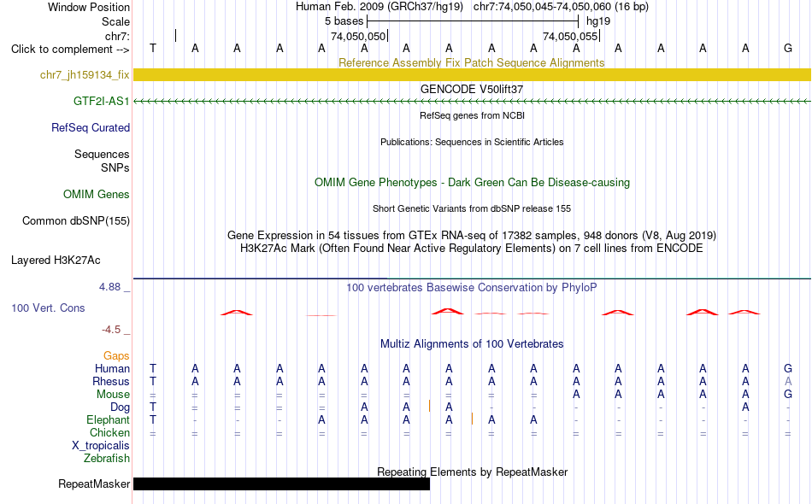Open the chr7_jh159134_fix track label

[85, 75]
